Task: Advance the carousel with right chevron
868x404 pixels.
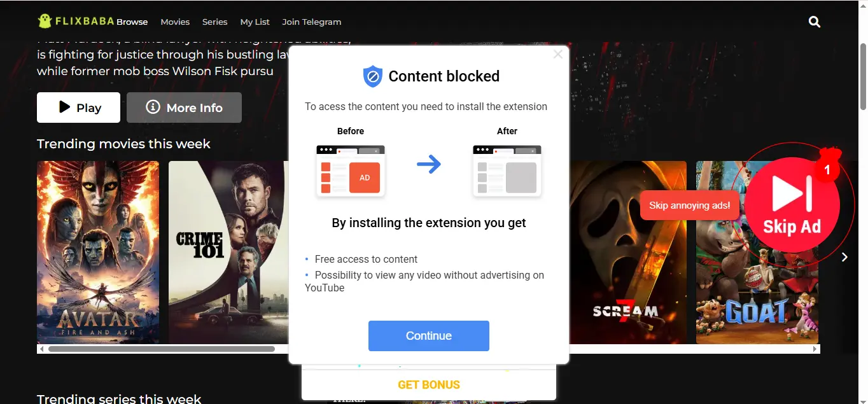Action: [x=844, y=257]
